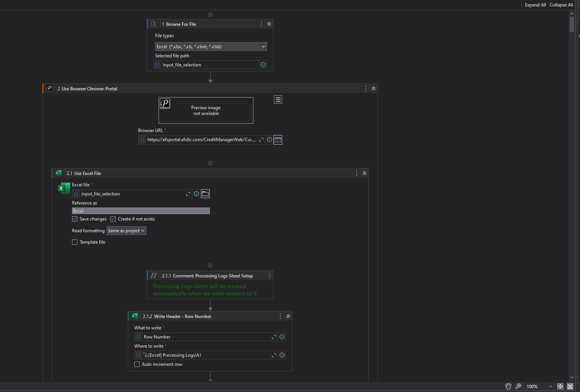
Task: Click folder icon to browse Excel file
Action: coord(205,194)
